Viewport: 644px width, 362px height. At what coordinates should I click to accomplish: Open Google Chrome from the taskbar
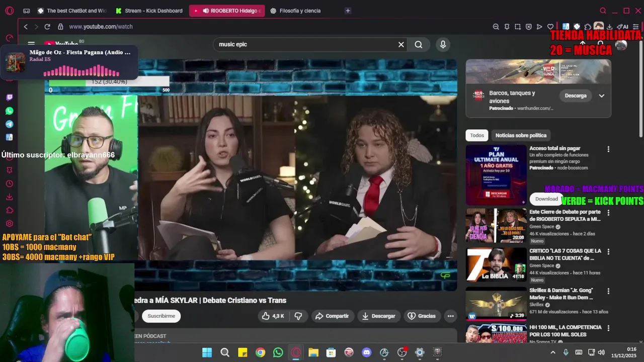[x=260, y=352]
